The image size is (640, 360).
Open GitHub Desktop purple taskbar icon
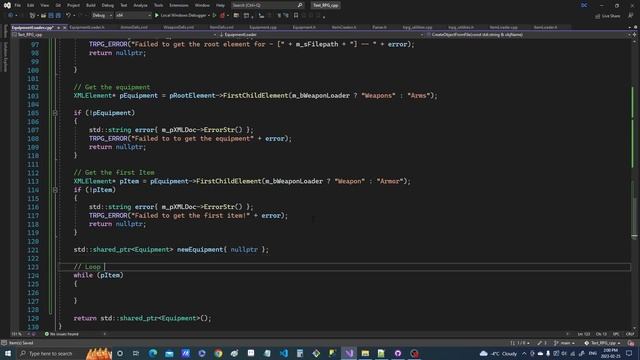pyautogui.click(x=398, y=353)
